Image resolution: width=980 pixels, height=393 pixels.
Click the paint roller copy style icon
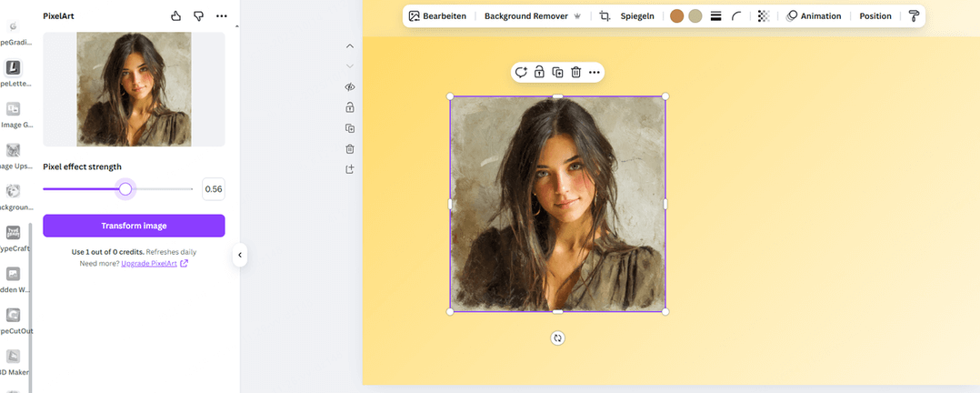[x=914, y=16]
